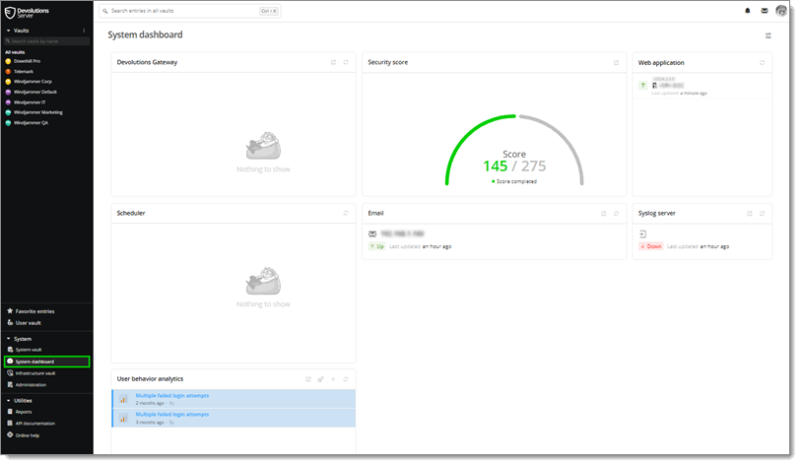Collapse the Utilities section
Viewport: 800px width, 465px height.
point(8,401)
